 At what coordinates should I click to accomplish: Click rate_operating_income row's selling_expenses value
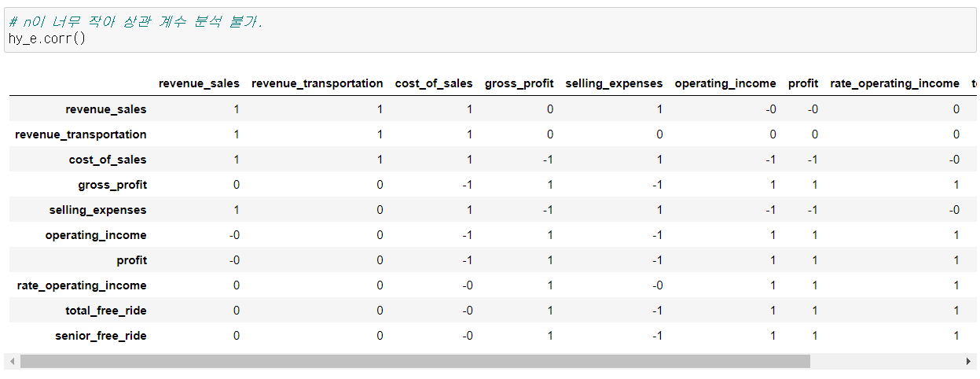[657, 285]
